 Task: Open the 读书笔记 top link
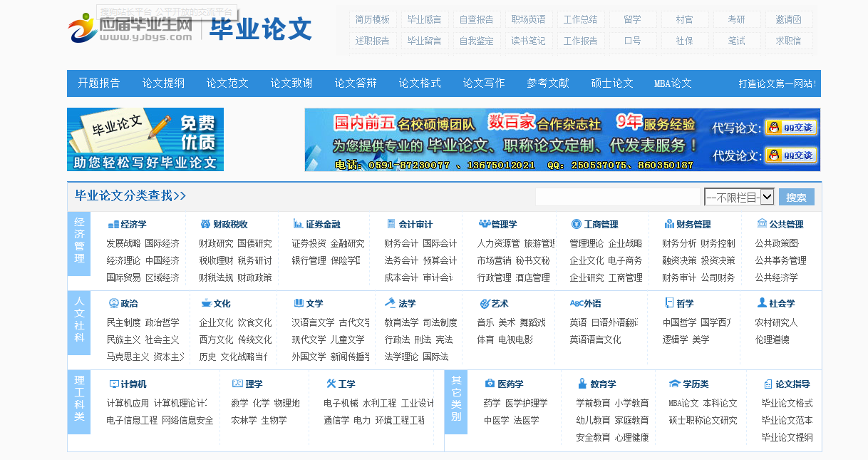529,41
